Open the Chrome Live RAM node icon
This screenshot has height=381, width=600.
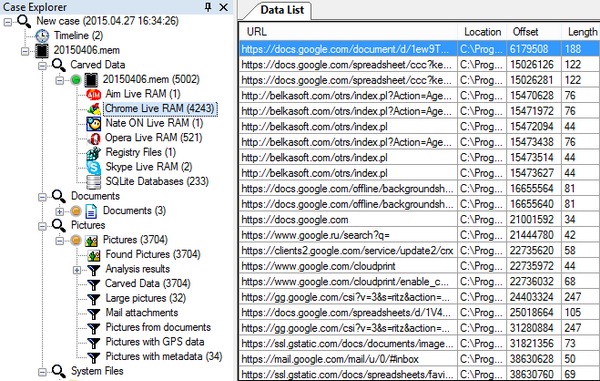click(93, 109)
